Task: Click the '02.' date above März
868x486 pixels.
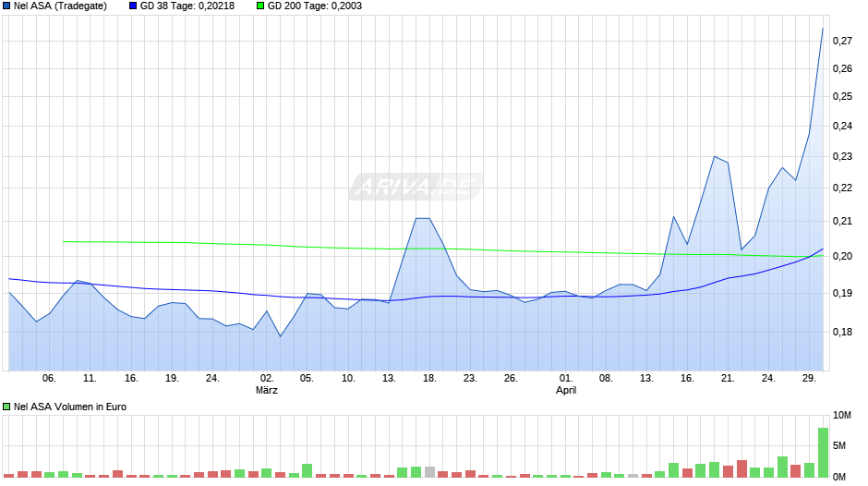Action: [x=267, y=378]
